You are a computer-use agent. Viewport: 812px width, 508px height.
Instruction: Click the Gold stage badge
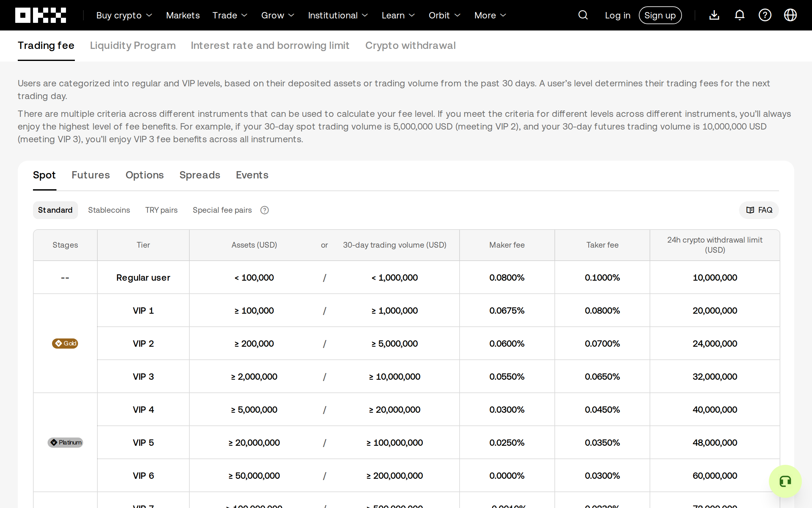click(65, 343)
